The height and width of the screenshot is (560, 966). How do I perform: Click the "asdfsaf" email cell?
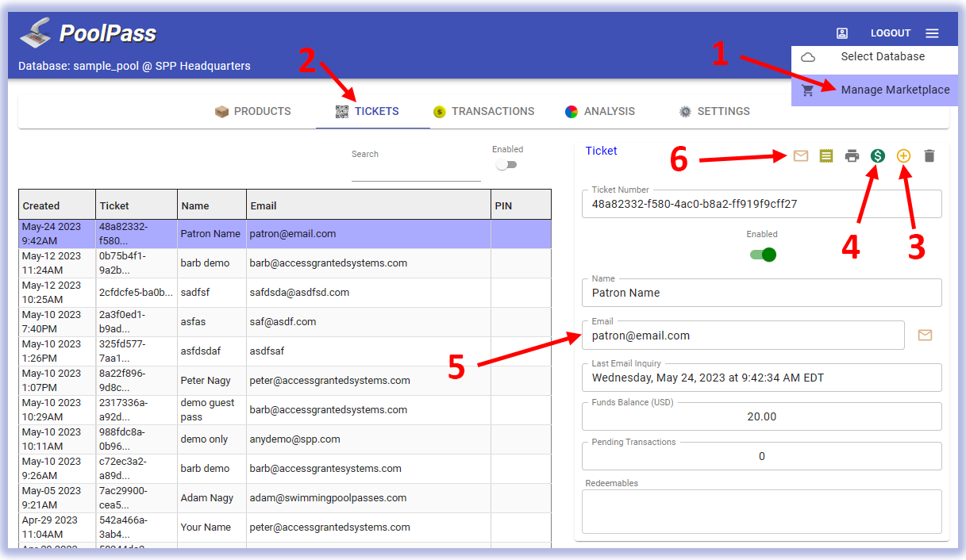(x=368, y=351)
